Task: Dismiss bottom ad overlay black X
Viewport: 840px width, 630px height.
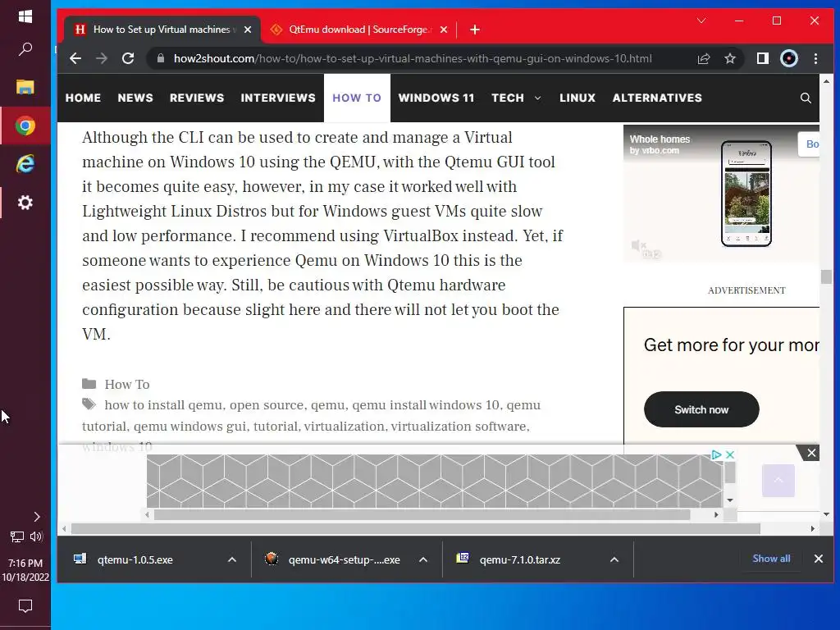Action: (811, 453)
